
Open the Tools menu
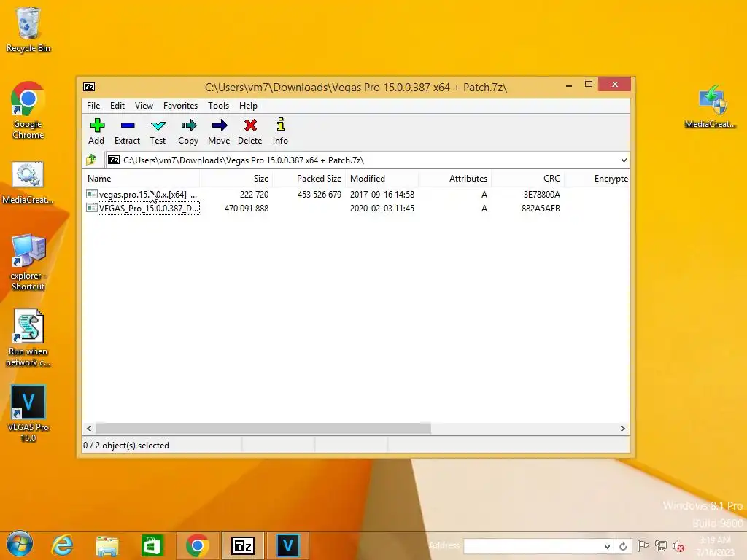pyautogui.click(x=218, y=106)
